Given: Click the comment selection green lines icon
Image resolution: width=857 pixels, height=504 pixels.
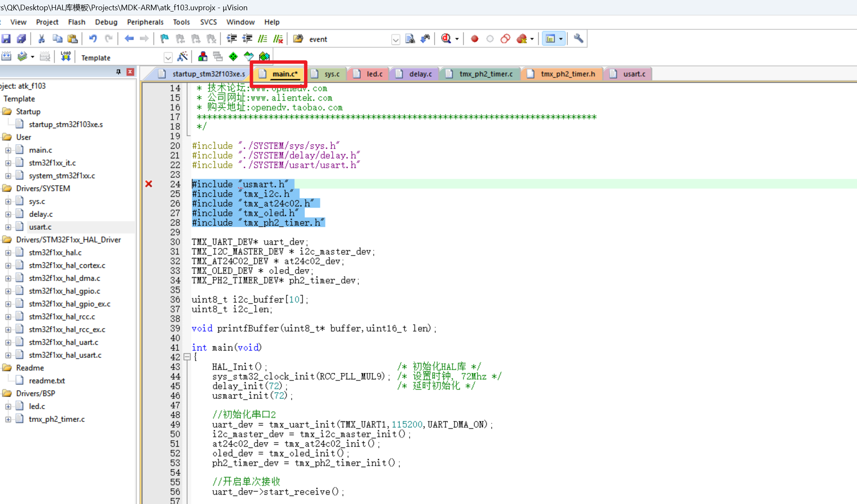Looking at the screenshot, I should [262, 39].
